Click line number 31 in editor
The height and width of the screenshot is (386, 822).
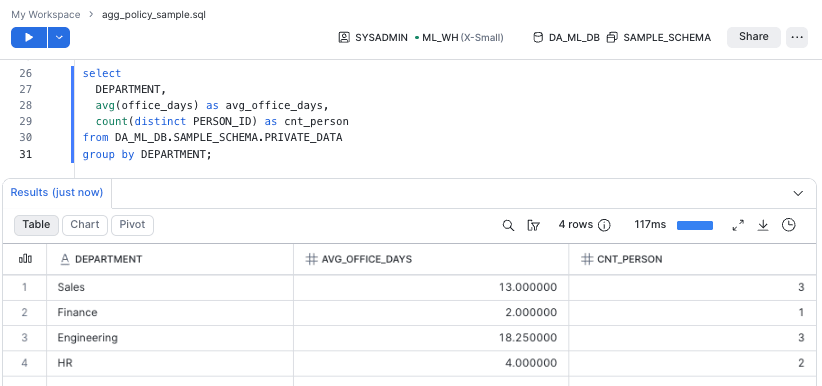click(x=25, y=155)
